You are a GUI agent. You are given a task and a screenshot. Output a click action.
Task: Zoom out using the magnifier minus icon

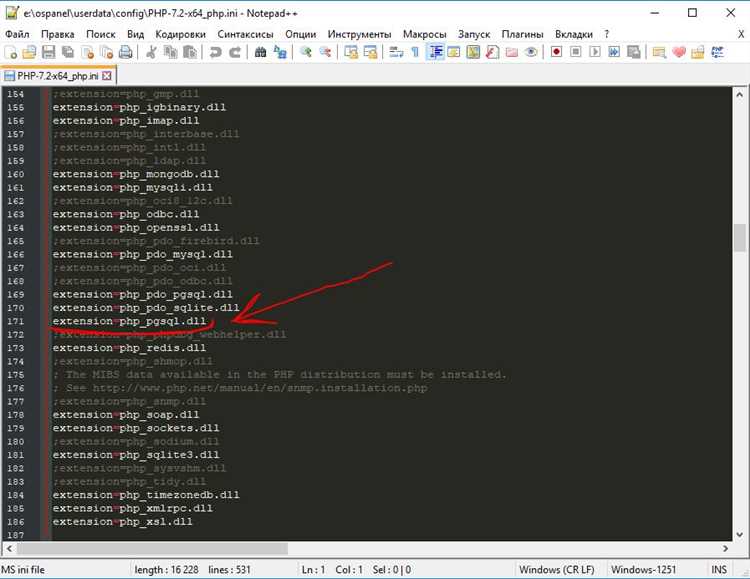325,52
